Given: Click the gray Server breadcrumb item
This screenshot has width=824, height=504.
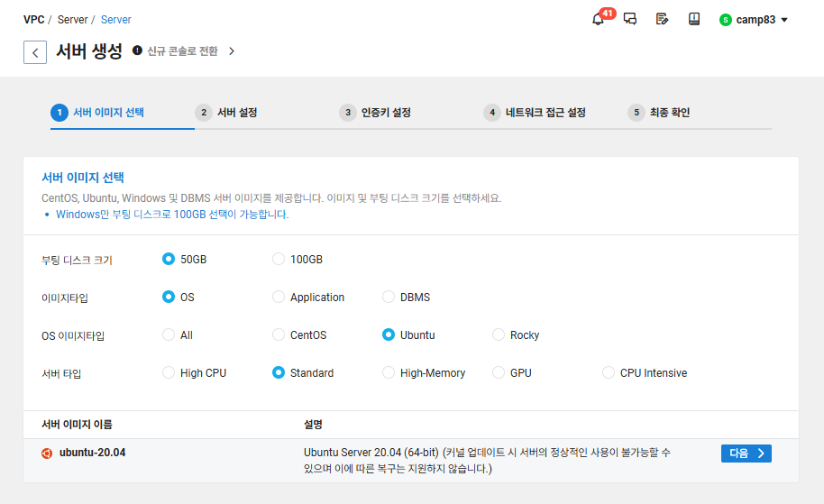Looking at the screenshot, I should coord(72,20).
